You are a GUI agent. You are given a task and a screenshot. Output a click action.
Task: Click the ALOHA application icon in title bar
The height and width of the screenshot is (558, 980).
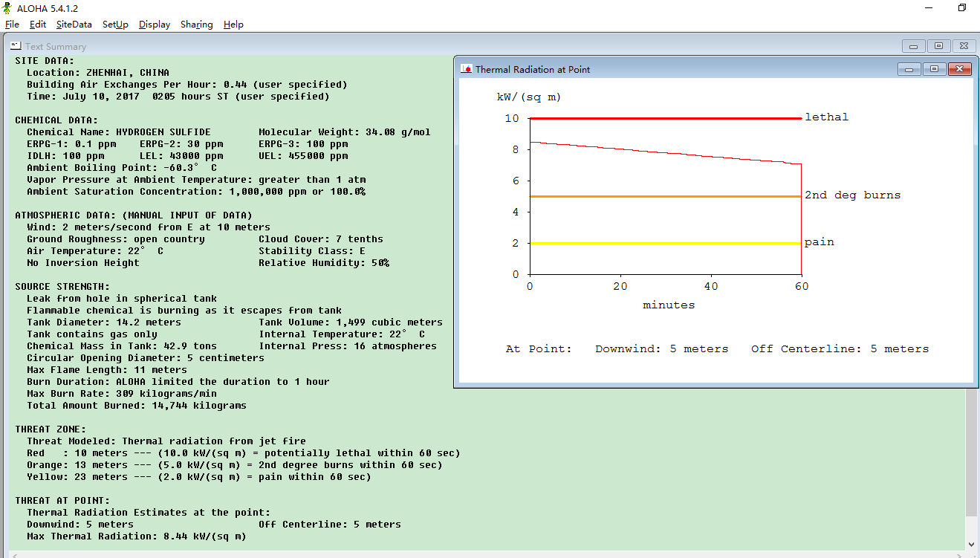(8, 8)
